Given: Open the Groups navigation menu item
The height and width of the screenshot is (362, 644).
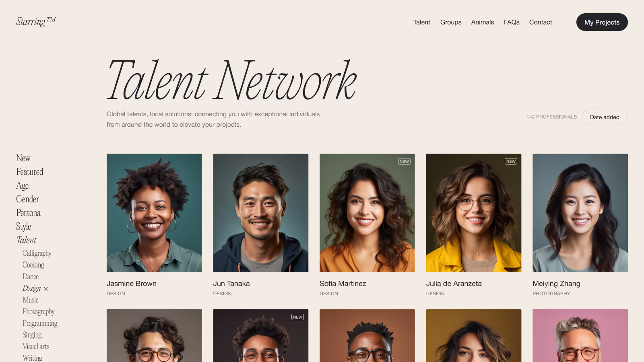Looking at the screenshot, I should (x=451, y=22).
